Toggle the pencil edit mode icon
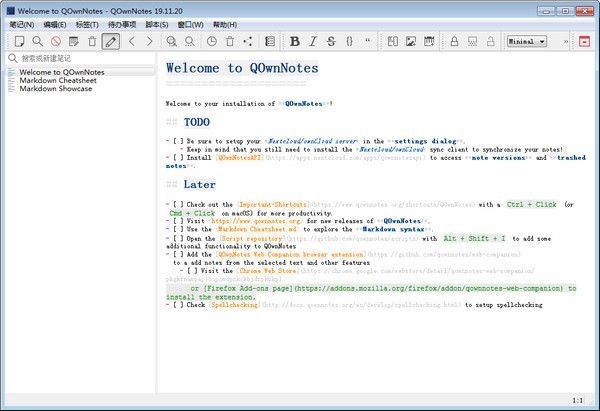The height and width of the screenshot is (411, 600). tap(111, 41)
